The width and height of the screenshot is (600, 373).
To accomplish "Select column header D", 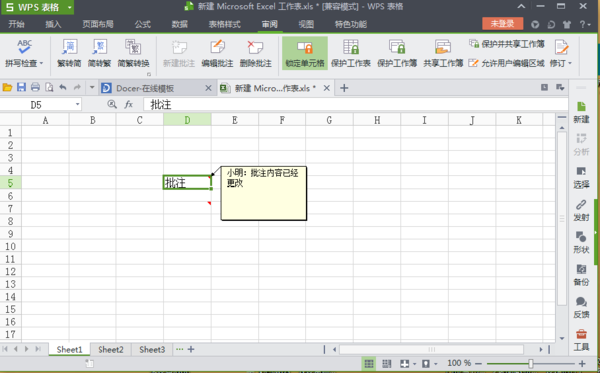I will [187, 120].
